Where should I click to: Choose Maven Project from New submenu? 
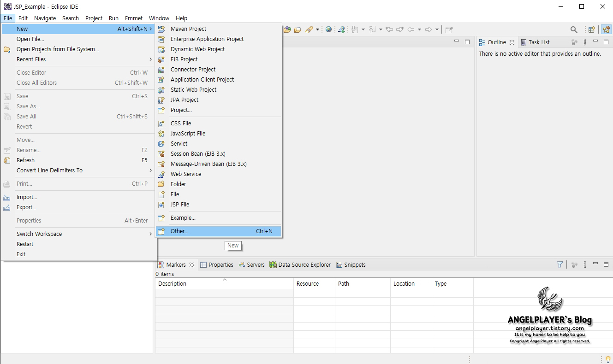[218, 29]
